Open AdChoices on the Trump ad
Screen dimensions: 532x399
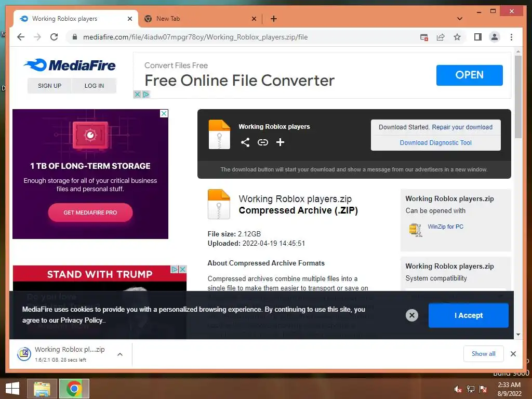(175, 270)
